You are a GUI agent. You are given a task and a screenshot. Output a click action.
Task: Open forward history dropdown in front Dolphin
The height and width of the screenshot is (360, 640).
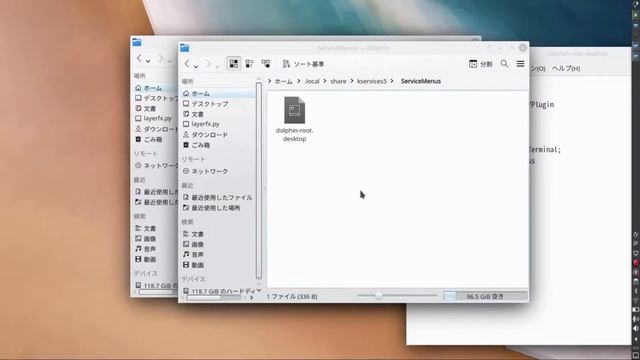(218, 65)
